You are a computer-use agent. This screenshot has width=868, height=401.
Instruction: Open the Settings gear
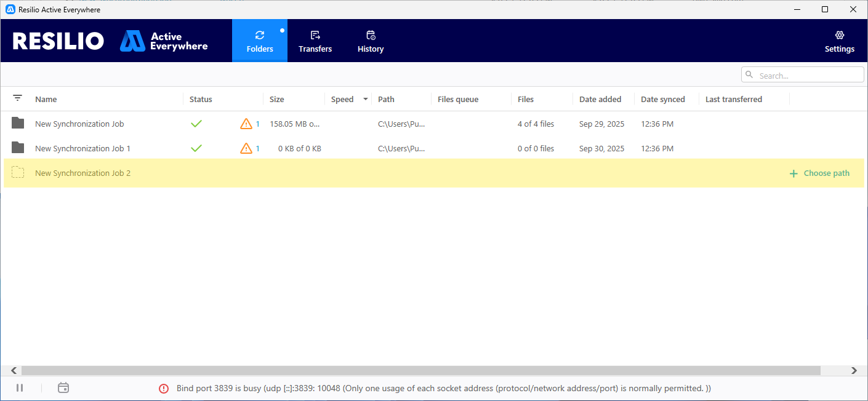click(839, 41)
